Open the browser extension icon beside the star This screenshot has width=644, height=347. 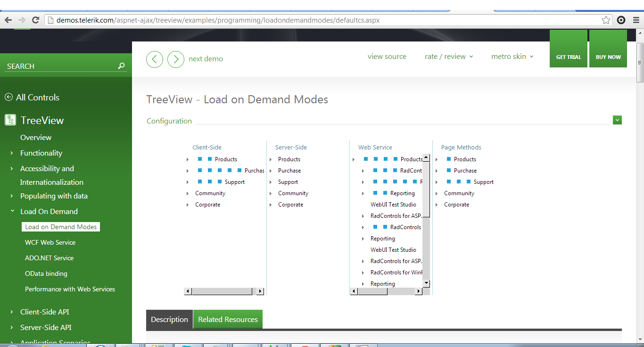621,20
